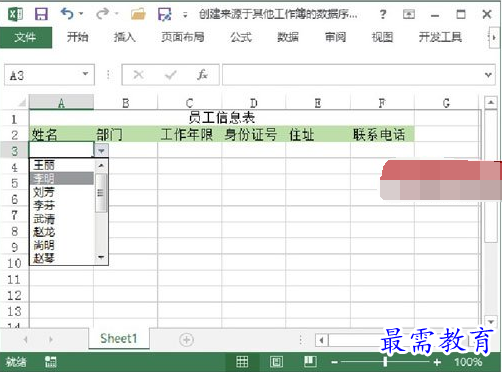Click the 部门 header cell
This screenshot has height=372, width=502.
coord(126,134)
